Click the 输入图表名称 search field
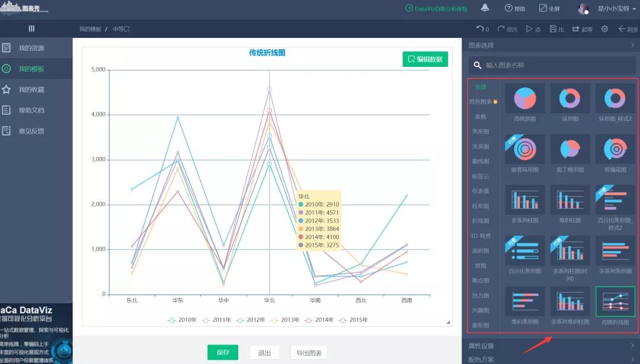Viewport: 640px width, 364px height. click(552, 65)
